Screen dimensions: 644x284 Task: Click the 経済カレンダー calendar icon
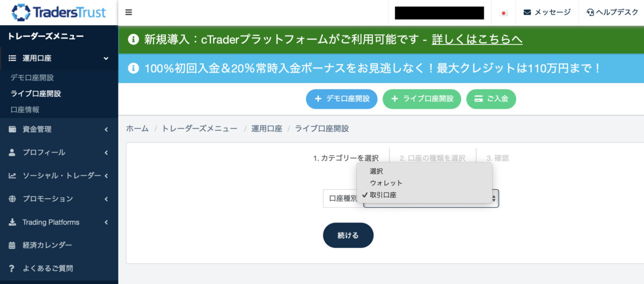point(12,245)
